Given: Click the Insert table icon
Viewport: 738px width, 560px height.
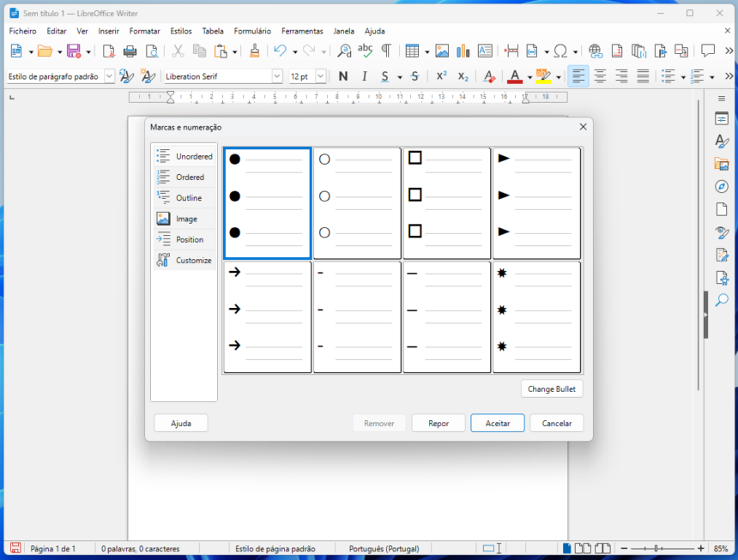Looking at the screenshot, I should point(412,51).
